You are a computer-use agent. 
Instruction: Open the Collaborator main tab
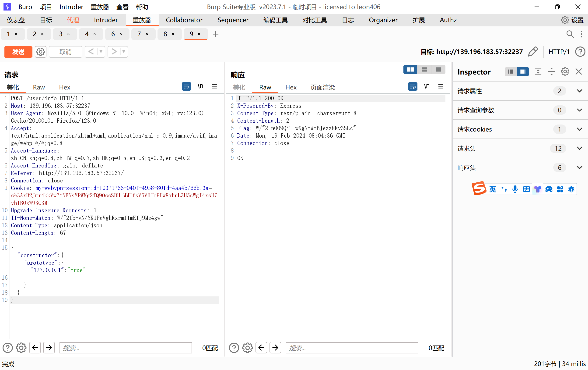point(184,20)
